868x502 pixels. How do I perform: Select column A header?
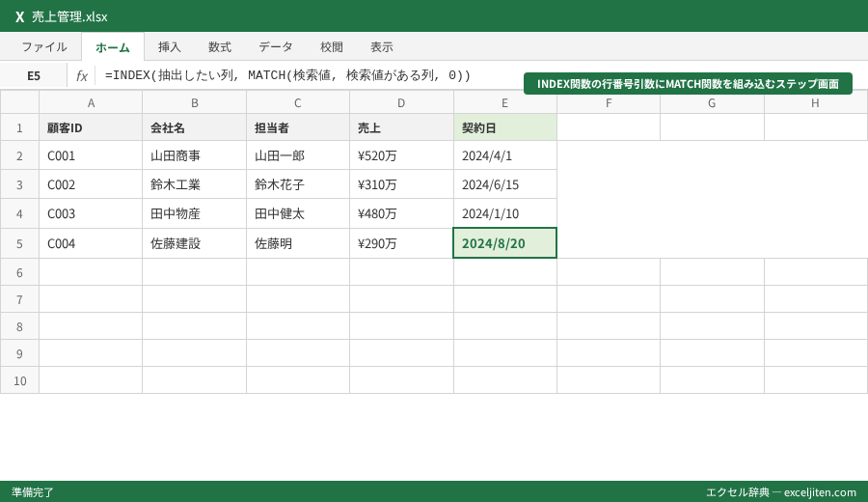(x=91, y=103)
